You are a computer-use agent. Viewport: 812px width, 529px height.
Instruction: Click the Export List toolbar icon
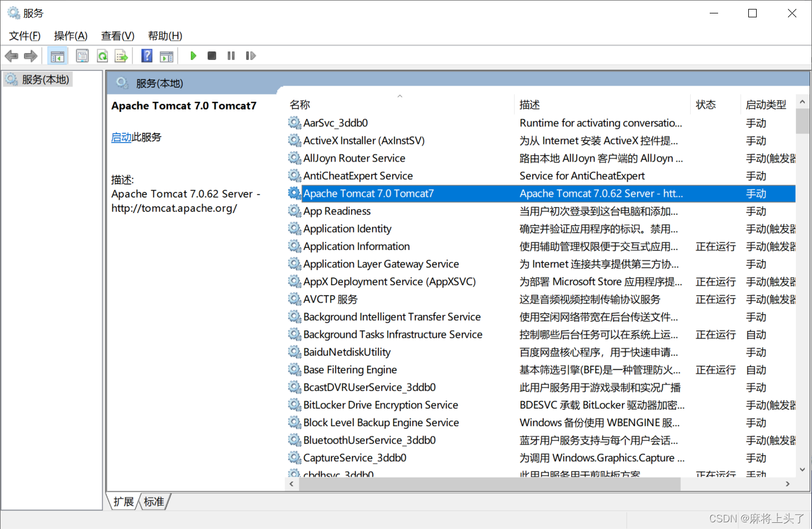(121, 56)
